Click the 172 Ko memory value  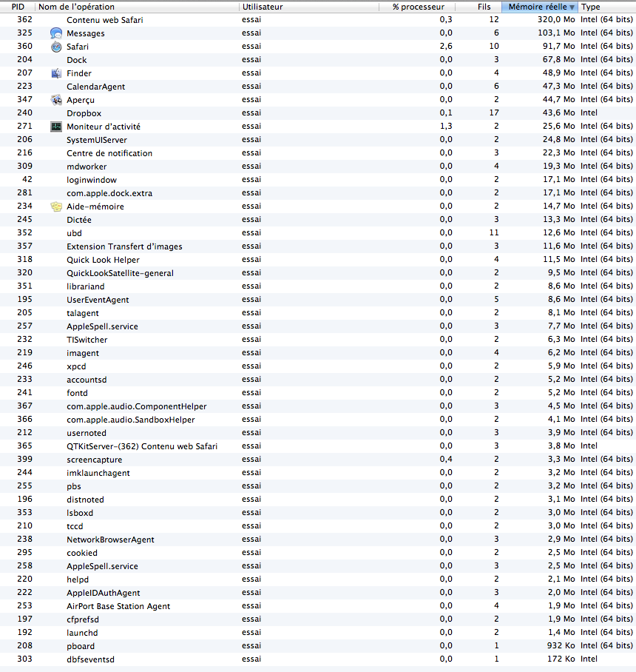coord(561,659)
